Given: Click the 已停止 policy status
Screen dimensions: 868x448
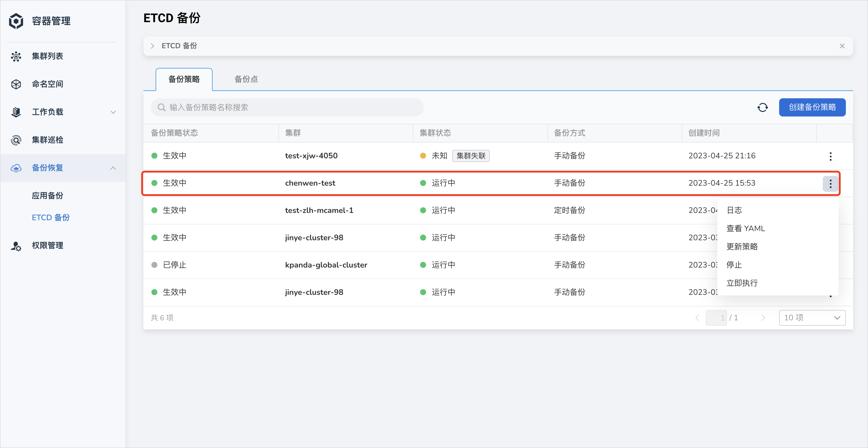Looking at the screenshot, I should tap(175, 265).
